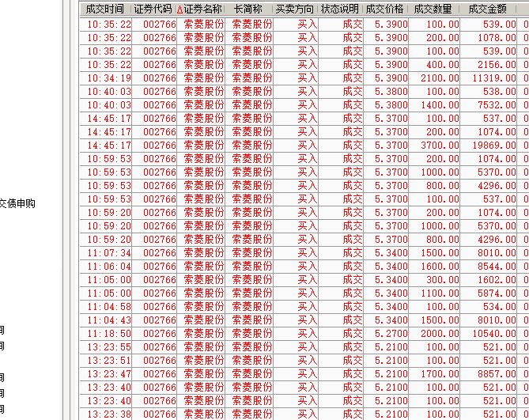Select the 11:06:04 trade time cell
The image size is (529, 420).
click(106, 267)
